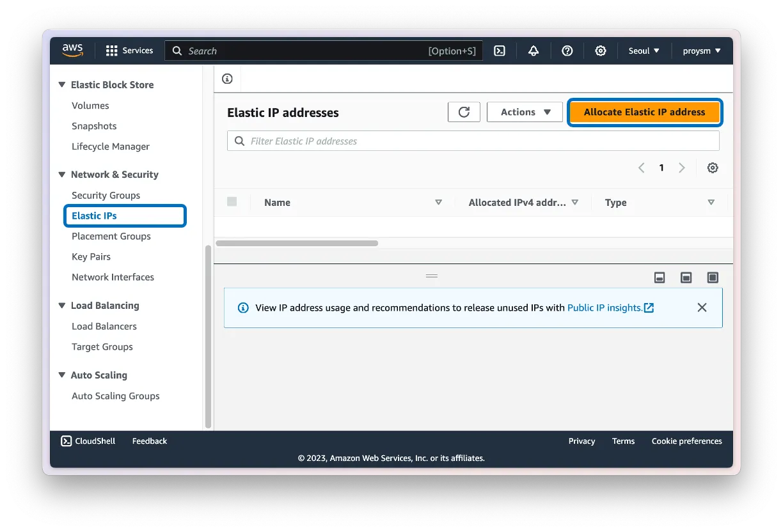Collapse the details panel to bottom

click(x=660, y=278)
